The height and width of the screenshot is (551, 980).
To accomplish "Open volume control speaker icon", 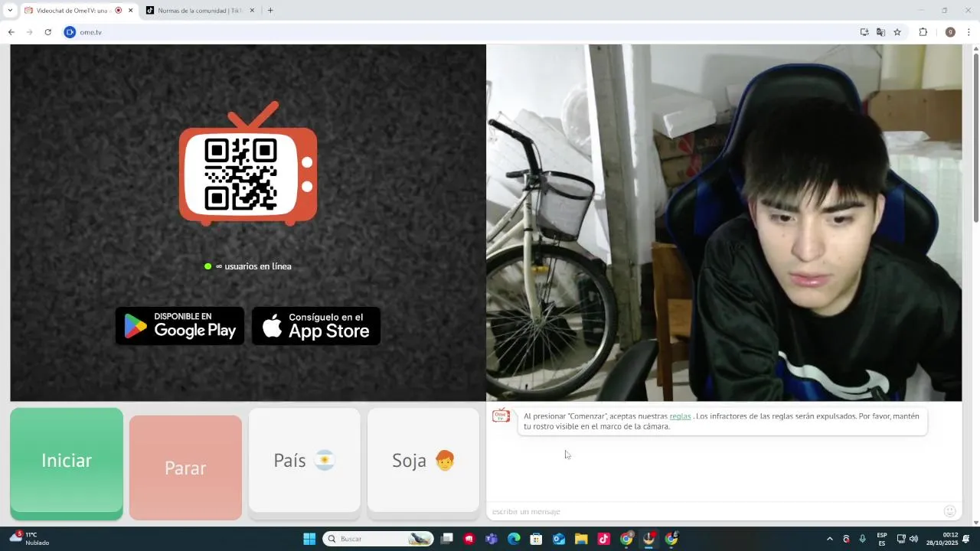I will 913,539.
